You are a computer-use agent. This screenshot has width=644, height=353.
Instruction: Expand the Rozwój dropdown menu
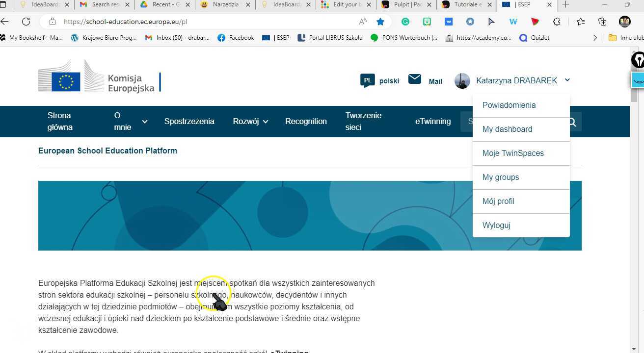coord(250,121)
